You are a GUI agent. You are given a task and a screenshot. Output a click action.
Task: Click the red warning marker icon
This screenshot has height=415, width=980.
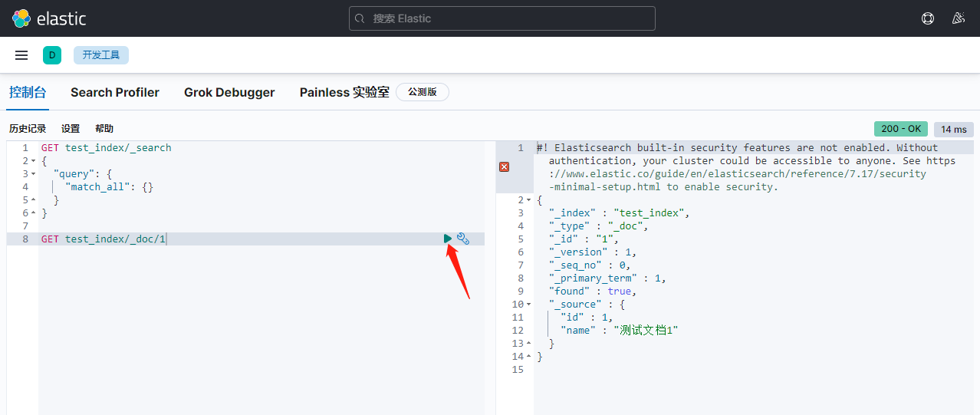point(505,166)
